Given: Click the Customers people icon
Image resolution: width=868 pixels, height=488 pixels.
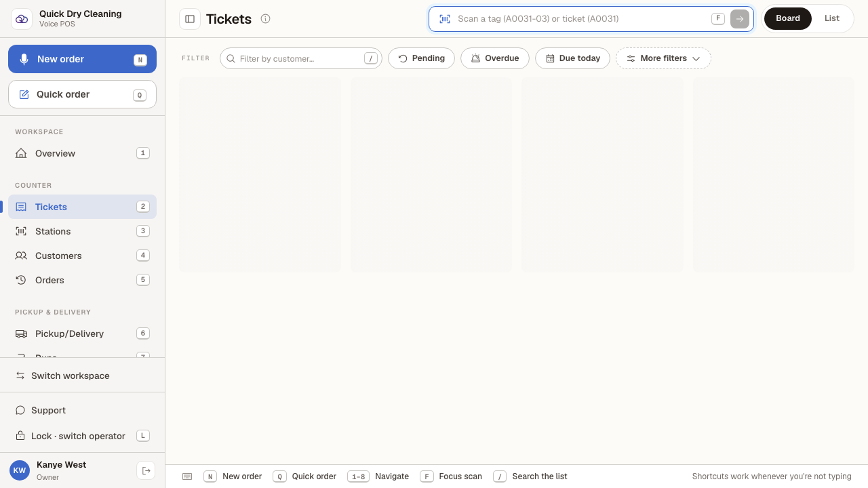Looking at the screenshot, I should tap(21, 256).
